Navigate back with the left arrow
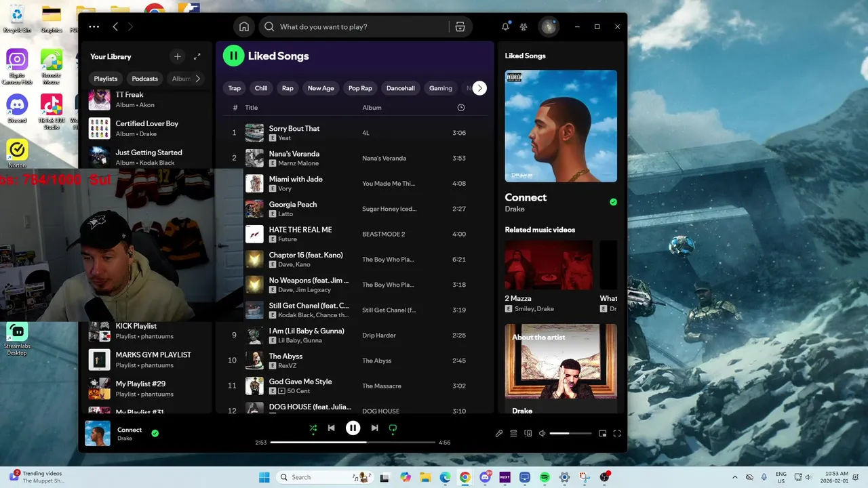 (115, 26)
